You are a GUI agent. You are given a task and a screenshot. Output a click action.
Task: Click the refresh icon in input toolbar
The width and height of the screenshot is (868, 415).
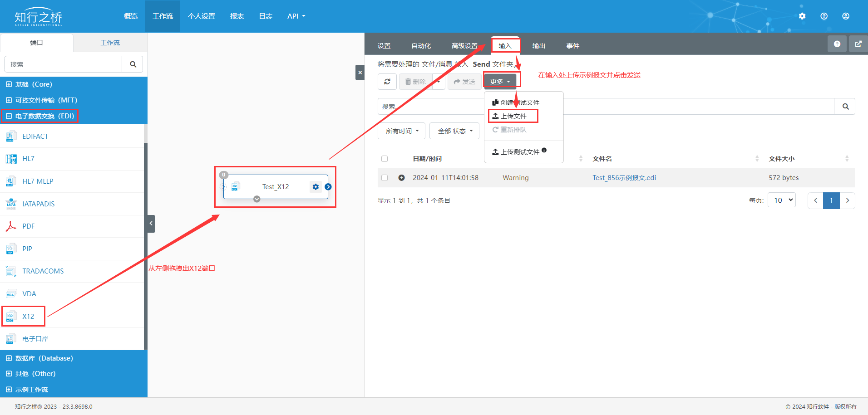point(387,82)
